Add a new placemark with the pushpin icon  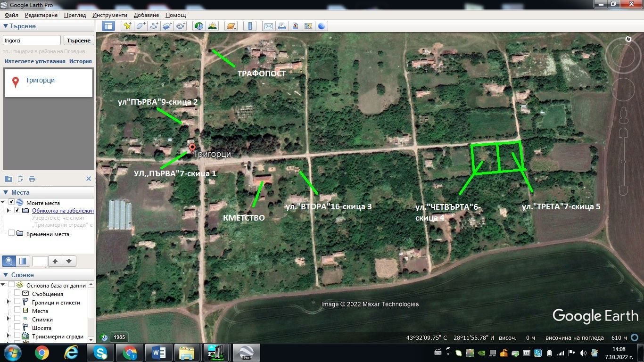click(127, 26)
